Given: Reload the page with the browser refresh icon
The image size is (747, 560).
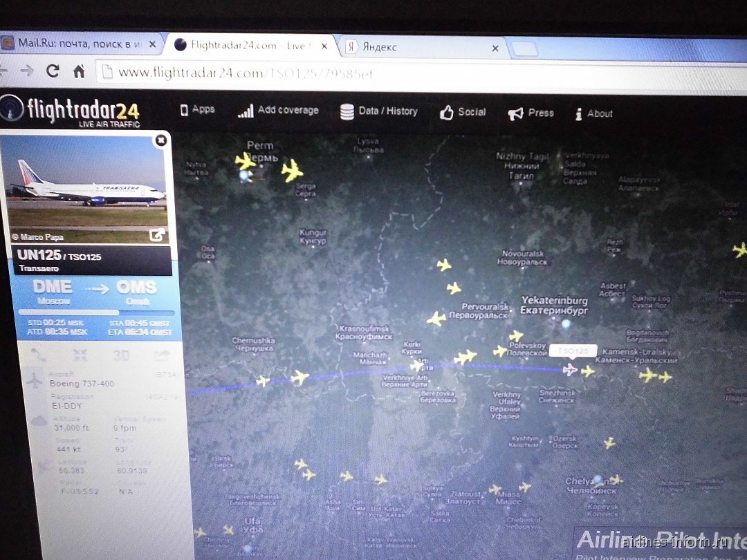Looking at the screenshot, I should tap(53, 71).
